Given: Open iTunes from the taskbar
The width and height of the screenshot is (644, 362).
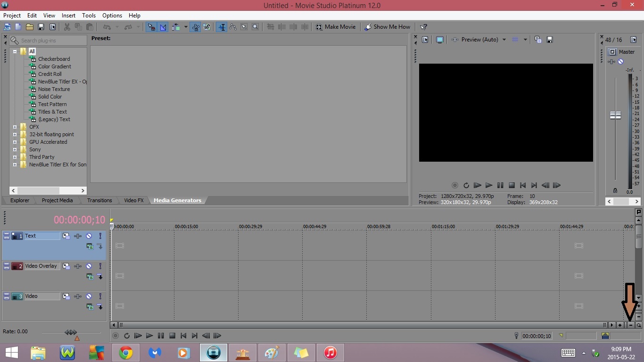Looking at the screenshot, I should click(x=330, y=353).
